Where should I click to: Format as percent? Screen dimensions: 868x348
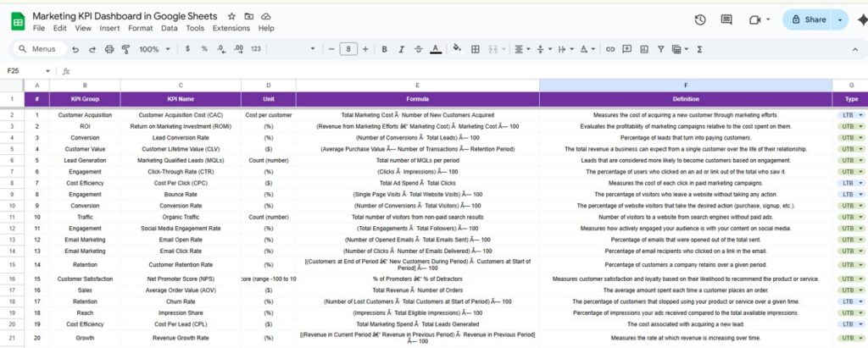click(x=204, y=49)
